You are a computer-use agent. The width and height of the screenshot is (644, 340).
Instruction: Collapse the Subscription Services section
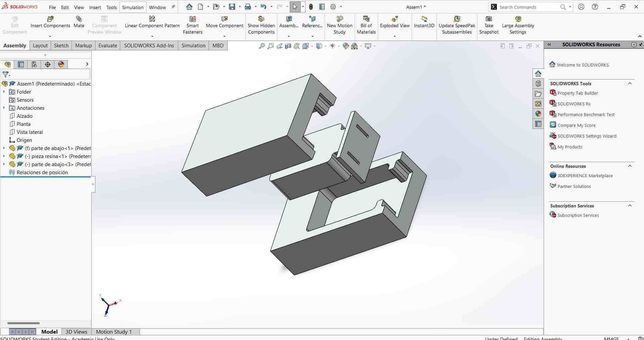pos(630,206)
